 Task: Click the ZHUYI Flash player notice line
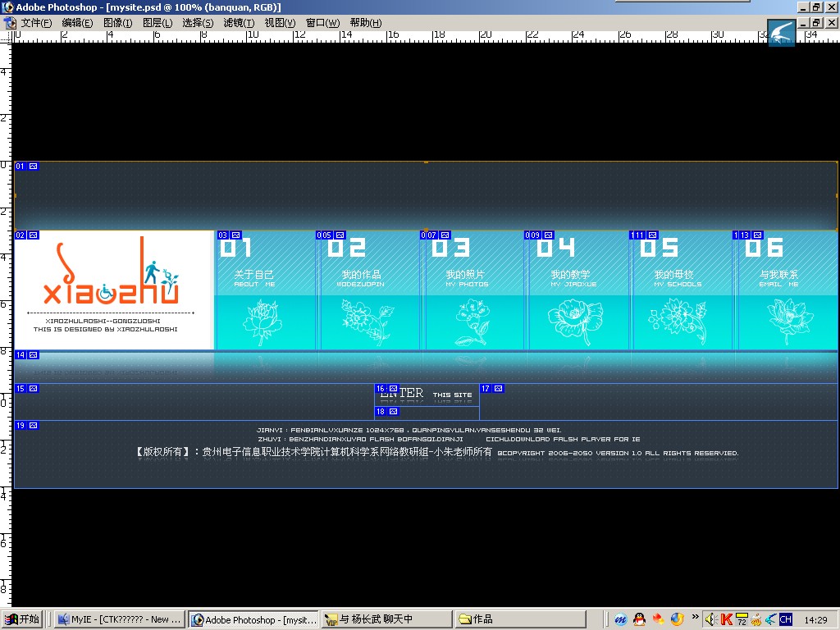click(449, 439)
